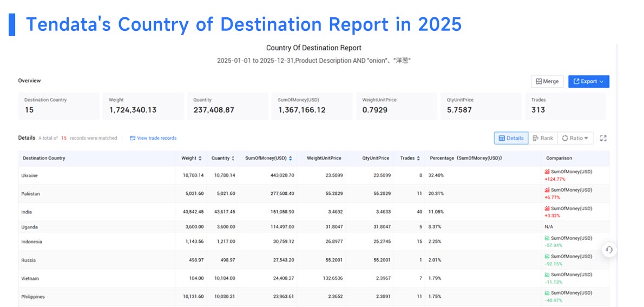Click the Overview QtyUnitPrice value 5.7587
This screenshot has height=307, width=644.
point(459,110)
